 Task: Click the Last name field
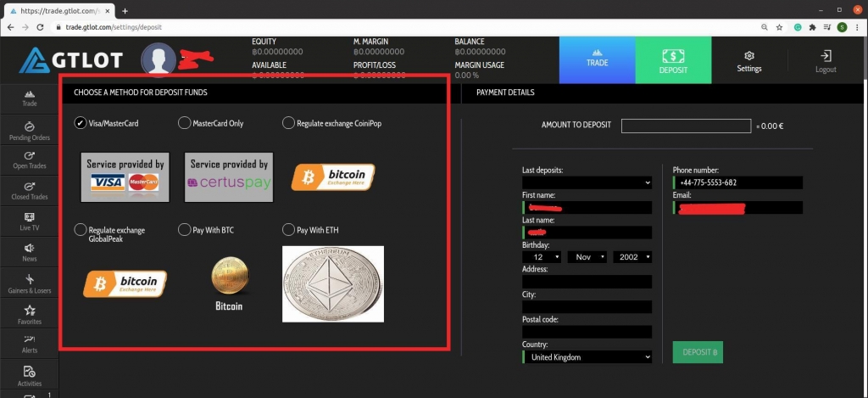tap(587, 233)
